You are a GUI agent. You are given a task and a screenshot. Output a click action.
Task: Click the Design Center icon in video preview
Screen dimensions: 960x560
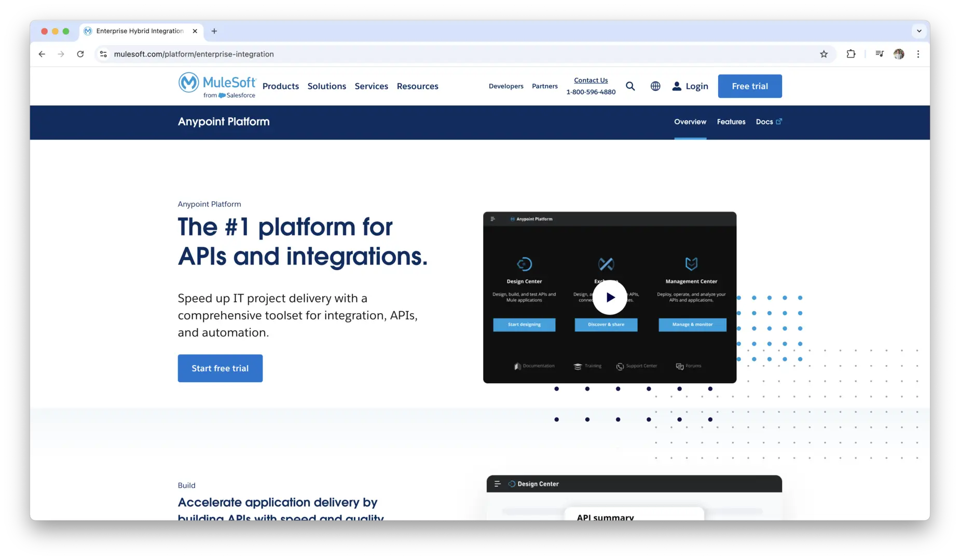tap(524, 264)
